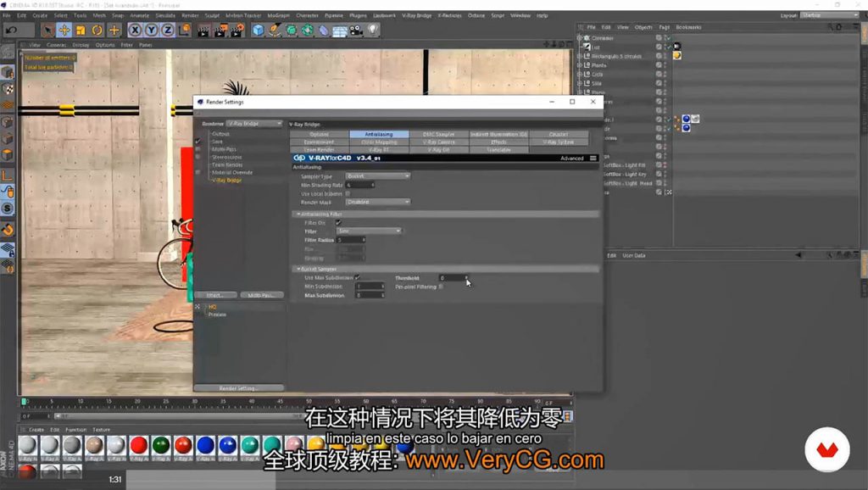Click the Undo arrow icon

tap(12, 30)
